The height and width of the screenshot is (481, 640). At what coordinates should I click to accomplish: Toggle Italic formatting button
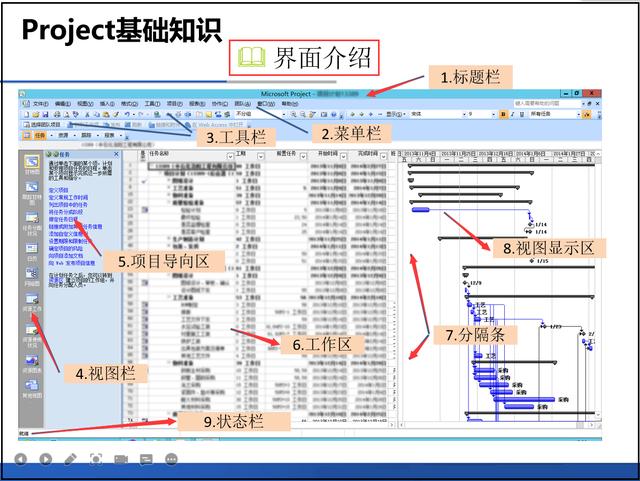(x=513, y=114)
